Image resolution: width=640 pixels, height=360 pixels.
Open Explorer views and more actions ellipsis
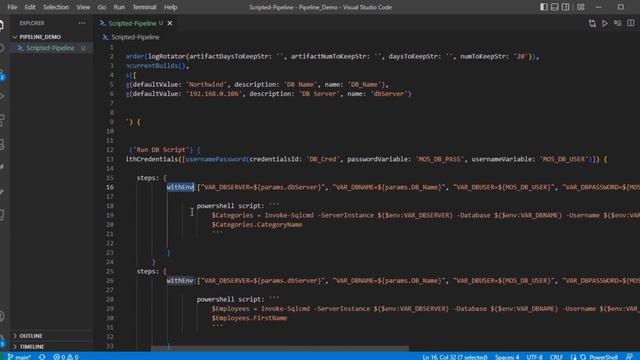(82, 23)
